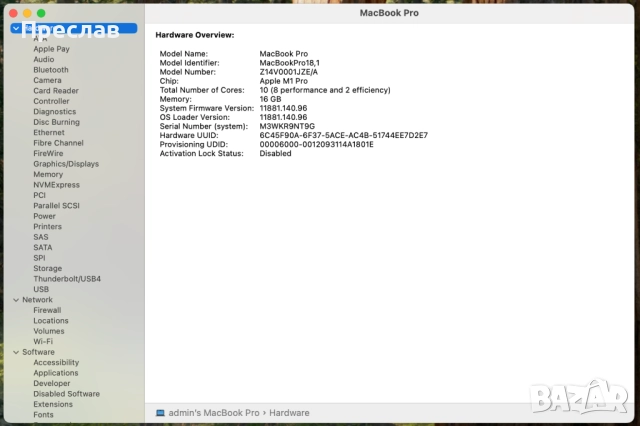Select the Network category label
This screenshot has height=426, width=640.
[x=38, y=300]
